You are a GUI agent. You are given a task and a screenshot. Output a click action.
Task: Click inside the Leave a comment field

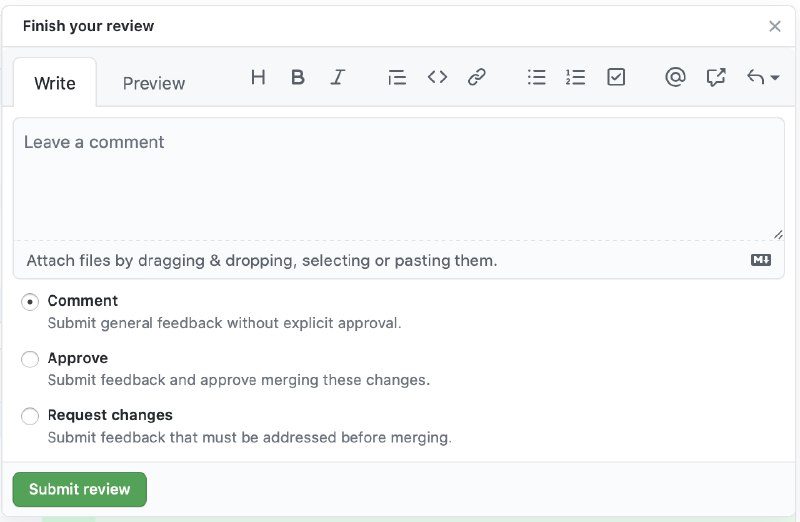click(x=398, y=179)
